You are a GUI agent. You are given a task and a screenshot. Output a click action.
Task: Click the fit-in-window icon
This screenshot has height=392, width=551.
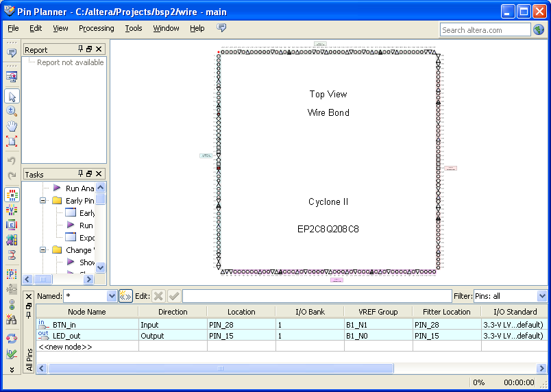pos(12,141)
